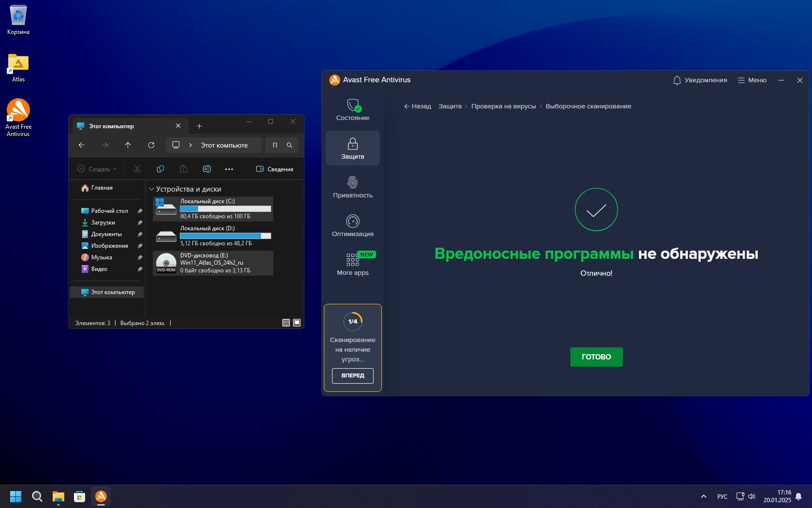Open the Оптимизация gauge section
Screen dimensions: 812x508
352,226
